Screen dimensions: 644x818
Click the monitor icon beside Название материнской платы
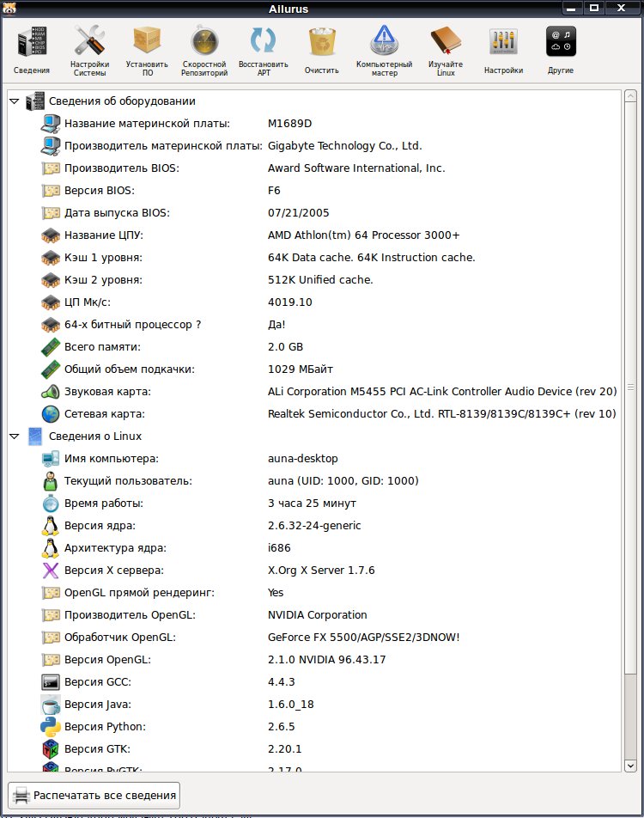pyautogui.click(x=51, y=124)
